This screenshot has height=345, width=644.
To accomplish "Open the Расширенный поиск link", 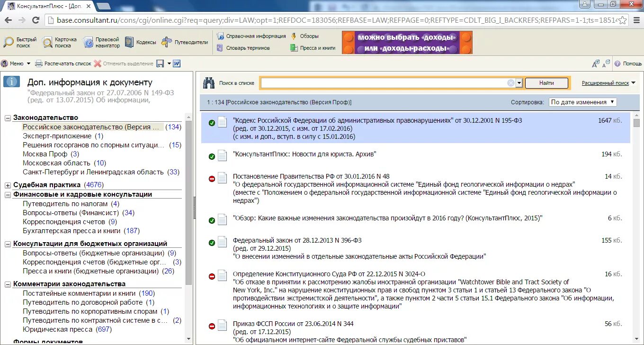I will (605, 83).
